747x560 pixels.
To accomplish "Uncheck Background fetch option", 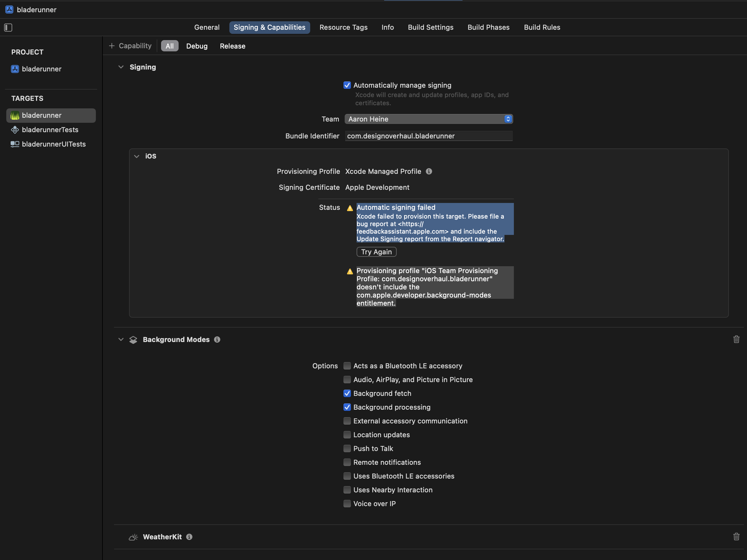I will coord(347,394).
